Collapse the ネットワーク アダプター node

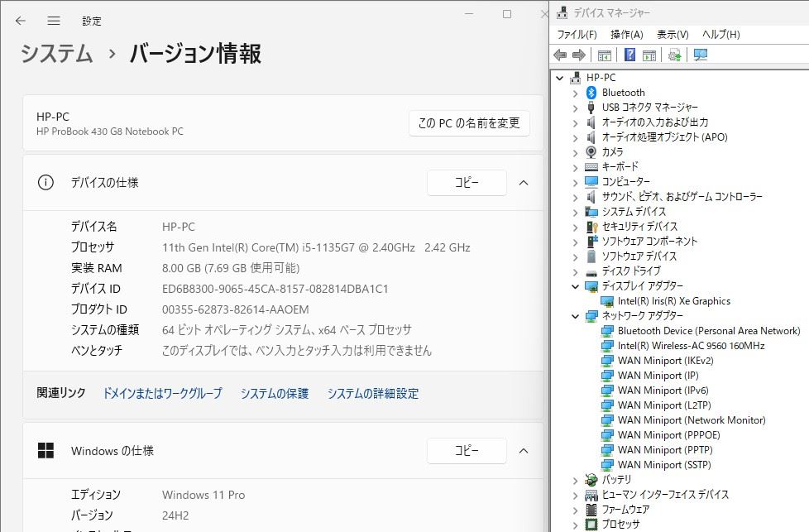pos(576,316)
